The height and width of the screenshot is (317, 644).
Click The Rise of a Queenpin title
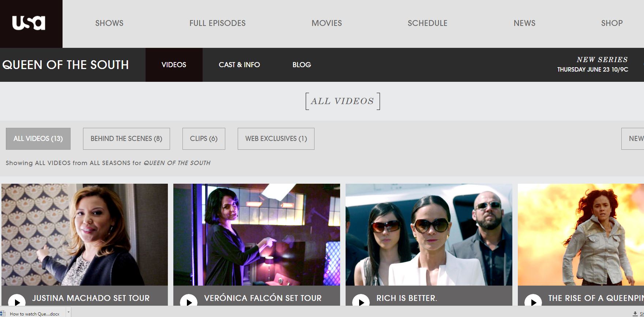pos(596,298)
